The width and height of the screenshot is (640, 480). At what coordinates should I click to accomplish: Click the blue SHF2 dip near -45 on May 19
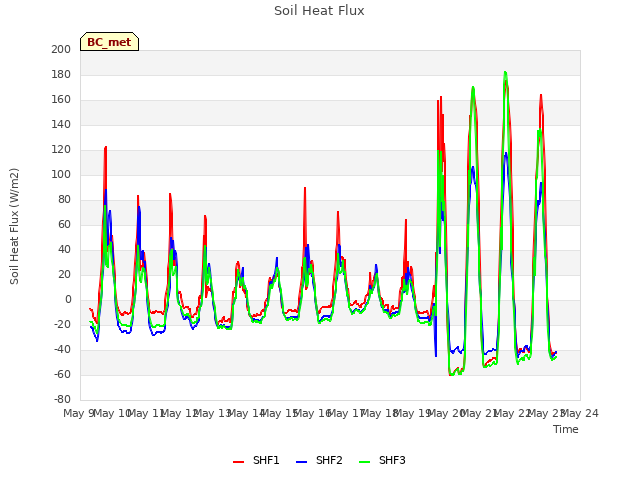point(436,356)
